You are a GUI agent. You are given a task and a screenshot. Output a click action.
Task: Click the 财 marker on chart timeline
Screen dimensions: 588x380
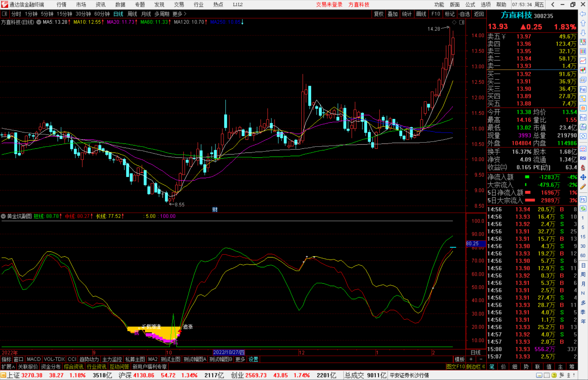(x=215, y=209)
